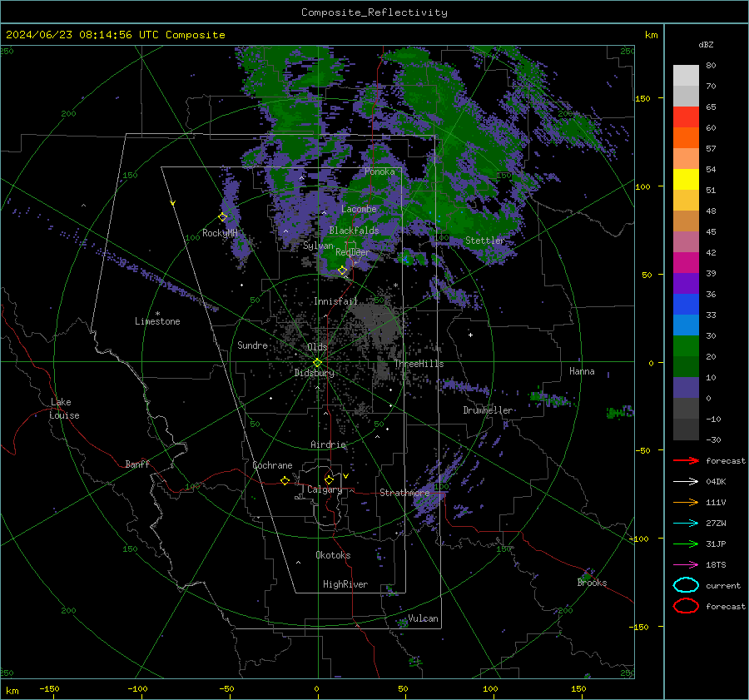Screen dimensions: 749x700
Task: Click the -150 tick on bottom km axis
Action: [49, 689]
